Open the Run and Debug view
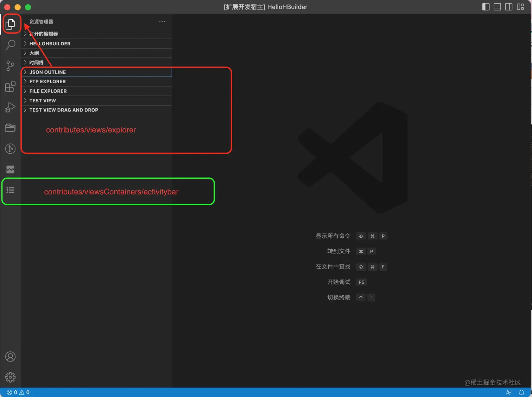Screen dimensions: 532x397 (x=11, y=107)
